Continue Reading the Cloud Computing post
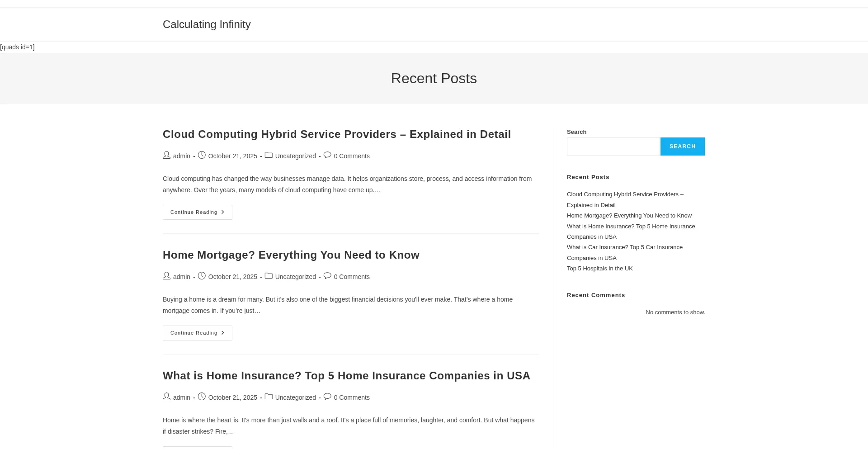The width and height of the screenshot is (868, 449). point(198,213)
